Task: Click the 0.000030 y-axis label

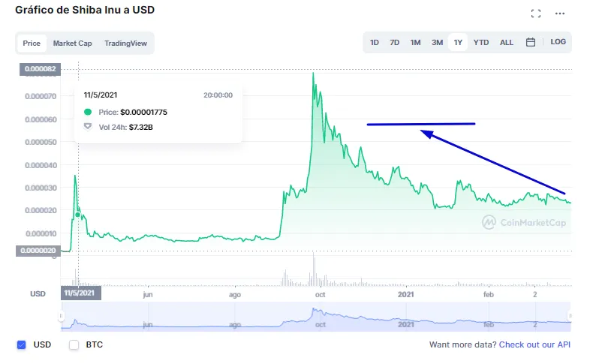Action: (x=41, y=188)
